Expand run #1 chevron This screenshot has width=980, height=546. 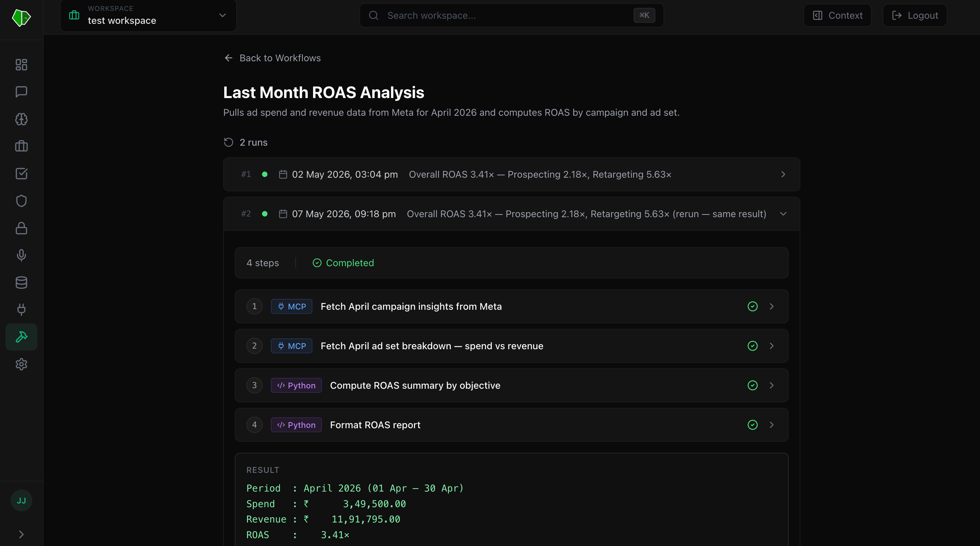click(783, 174)
